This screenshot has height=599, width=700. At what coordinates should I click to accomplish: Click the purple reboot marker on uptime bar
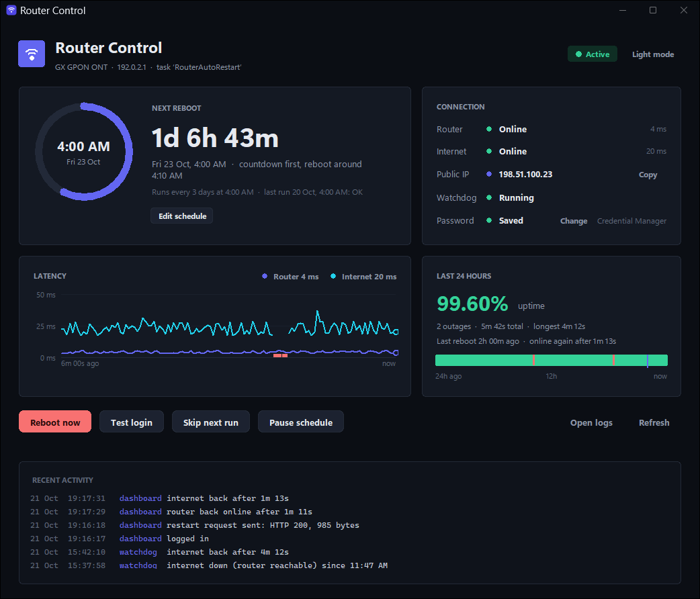click(648, 361)
